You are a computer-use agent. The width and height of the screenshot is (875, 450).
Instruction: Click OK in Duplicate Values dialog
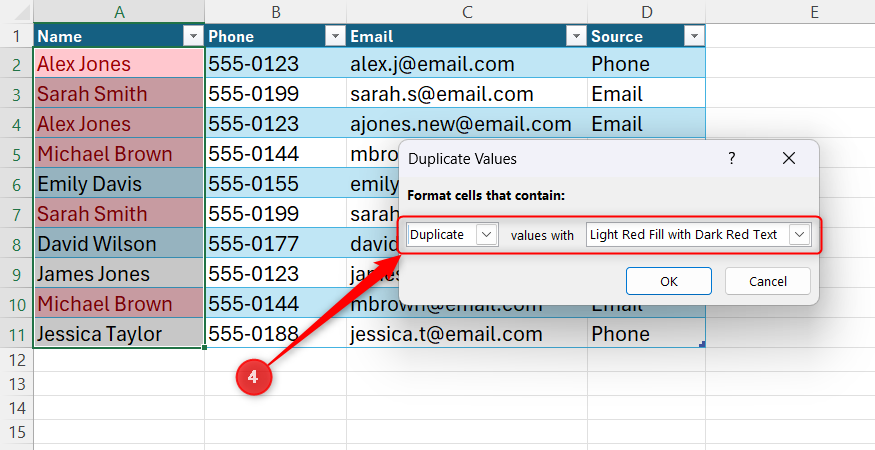click(669, 281)
